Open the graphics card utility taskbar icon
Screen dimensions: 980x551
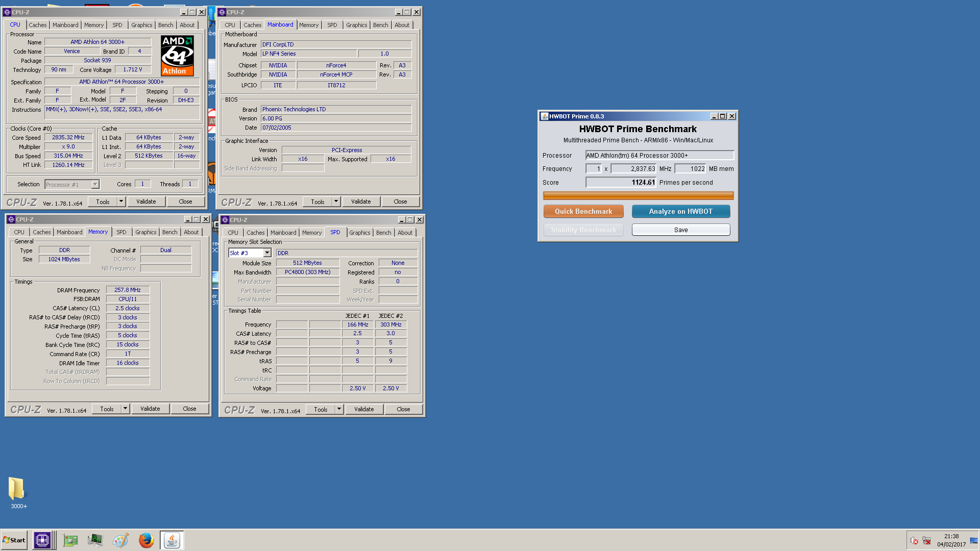point(70,540)
